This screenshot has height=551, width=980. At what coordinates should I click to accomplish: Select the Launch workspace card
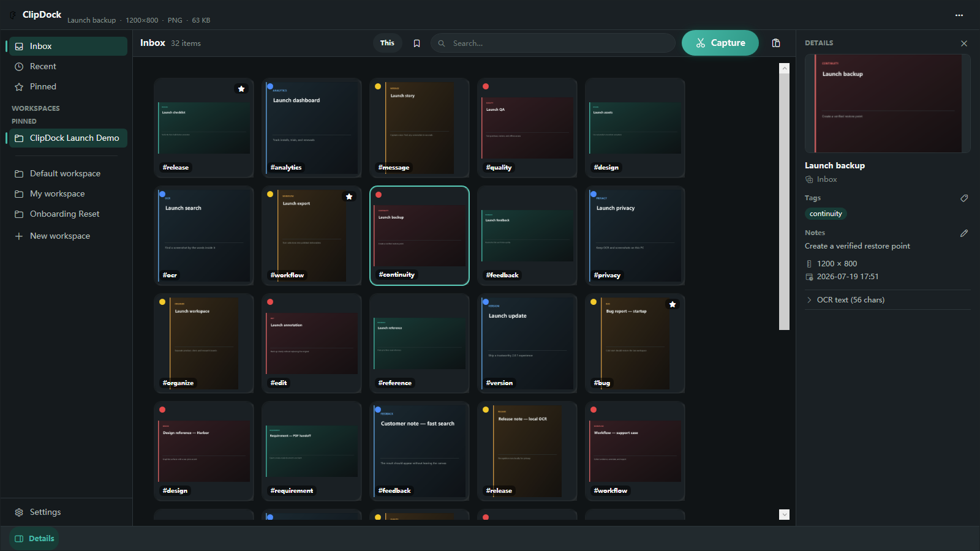coord(204,343)
